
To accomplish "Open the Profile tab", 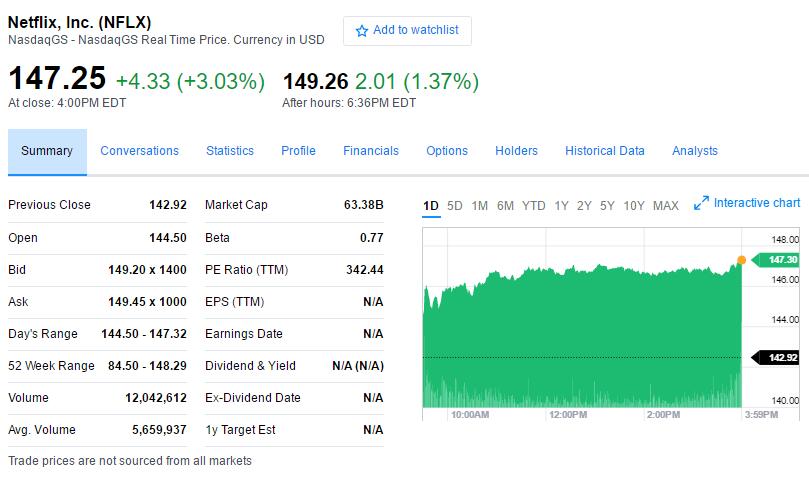I will [x=298, y=151].
